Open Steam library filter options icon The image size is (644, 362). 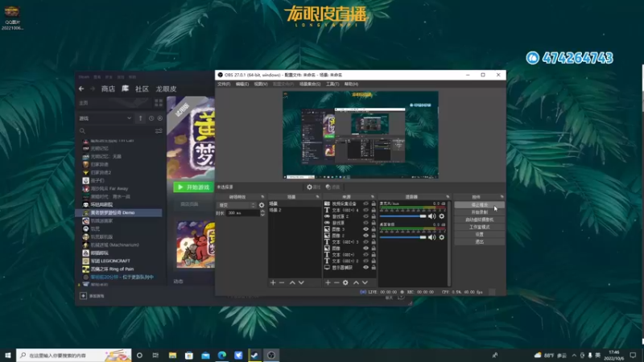(x=159, y=131)
